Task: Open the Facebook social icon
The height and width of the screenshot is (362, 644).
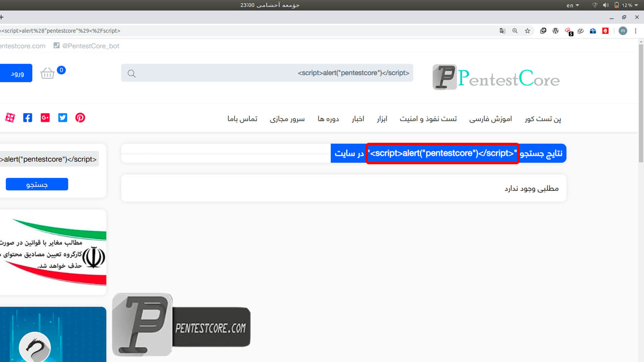Action: pos(28,118)
